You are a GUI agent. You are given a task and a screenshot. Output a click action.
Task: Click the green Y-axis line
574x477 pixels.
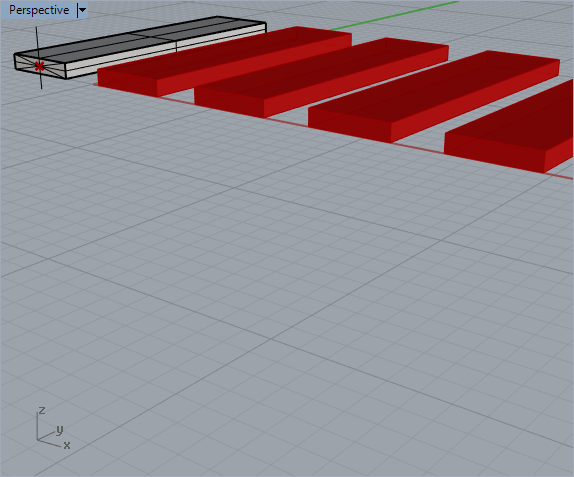[394, 16]
